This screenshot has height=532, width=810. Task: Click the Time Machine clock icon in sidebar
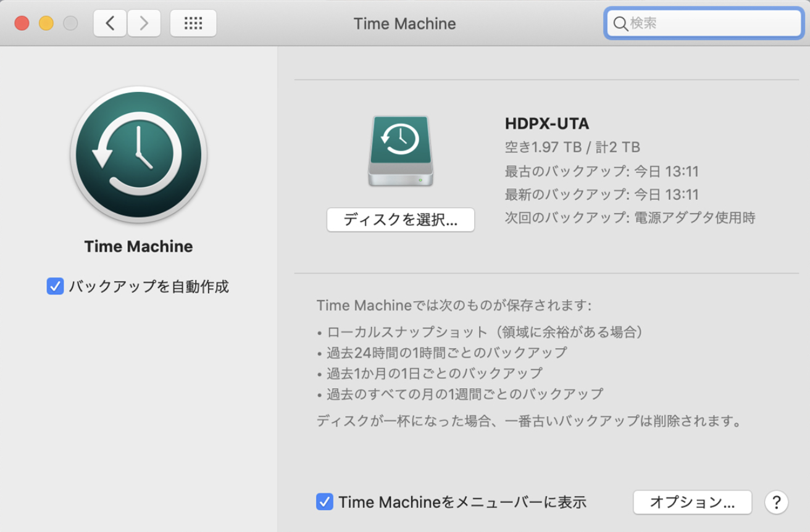[x=138, y=155]
